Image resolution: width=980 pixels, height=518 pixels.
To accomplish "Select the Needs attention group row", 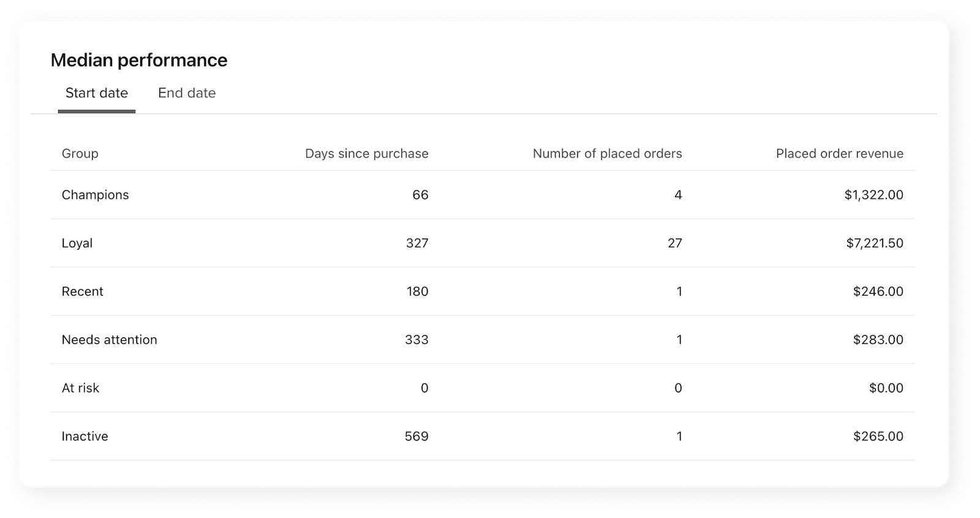I will pos(483,340).
